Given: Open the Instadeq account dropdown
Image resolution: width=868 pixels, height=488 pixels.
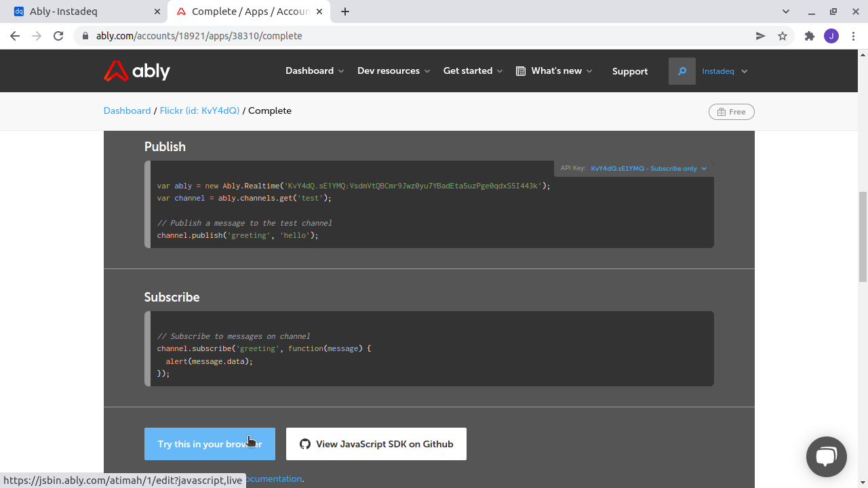Looking at the screenshot, I should click(725, 71).
